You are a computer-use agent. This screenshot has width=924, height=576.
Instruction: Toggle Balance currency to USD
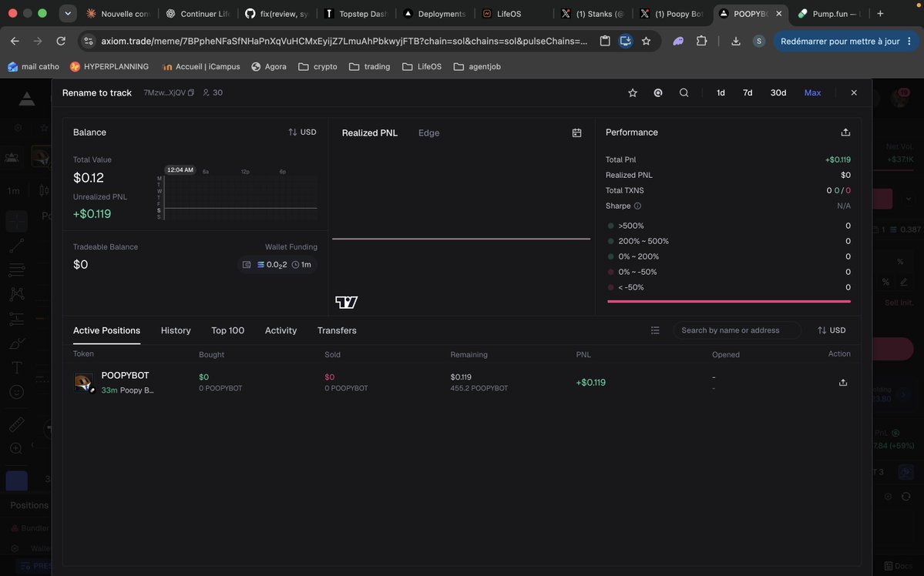tap(302, 132)
